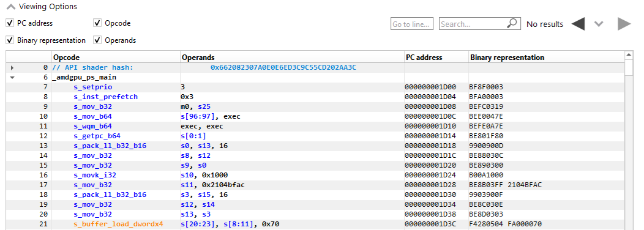
Task: Collapse the Viewing Options section
Action: [x=11, y=7]
